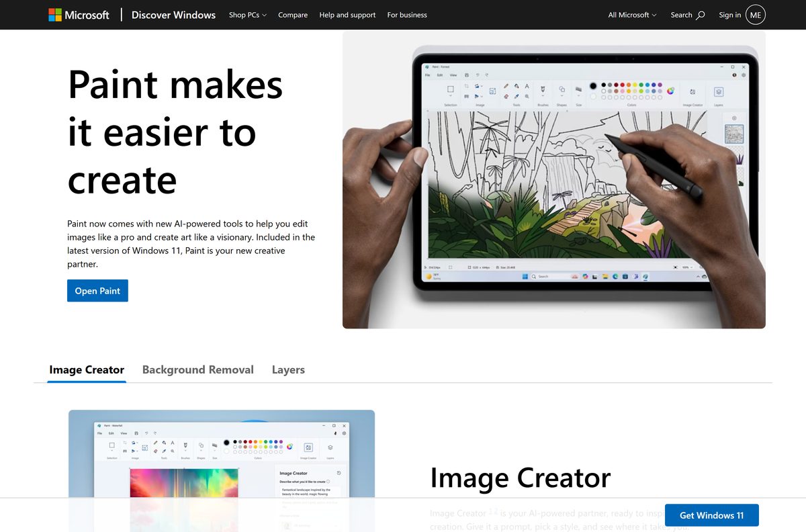The width and height of the screenshot is (806, 532).
Task: Click white secondary color in tablet Paint image
Action: [x=593, y=97]
